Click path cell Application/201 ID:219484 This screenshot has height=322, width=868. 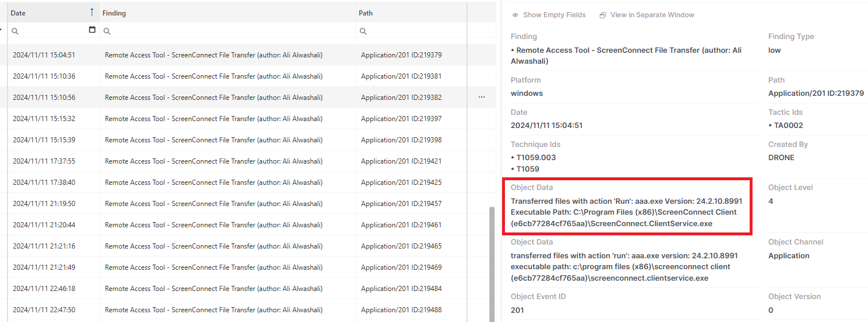click(401, 289)
